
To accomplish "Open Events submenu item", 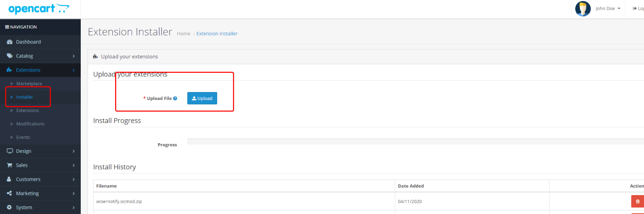I will pyautogui.click(x=40, y=137).
